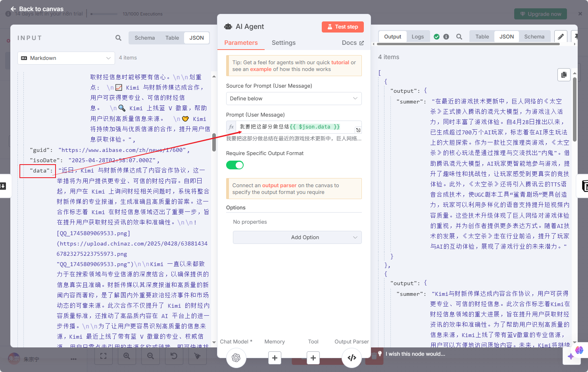Open the user menu three dots

[73, 359]
